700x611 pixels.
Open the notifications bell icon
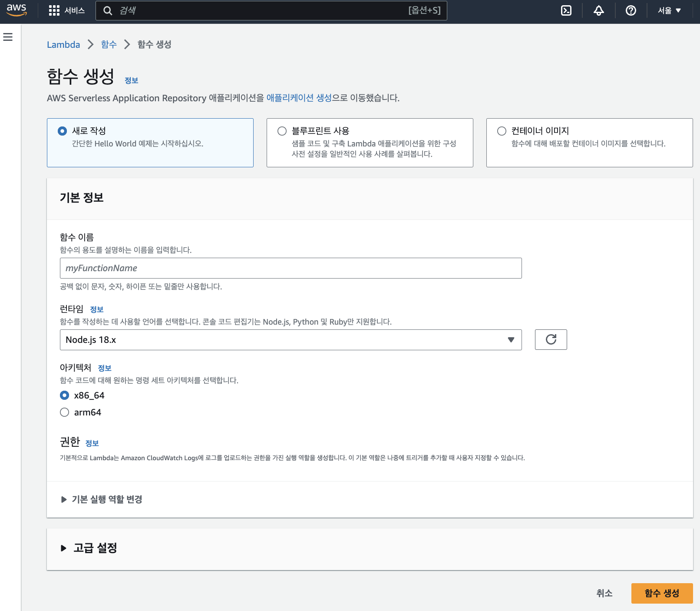(599, 10)
